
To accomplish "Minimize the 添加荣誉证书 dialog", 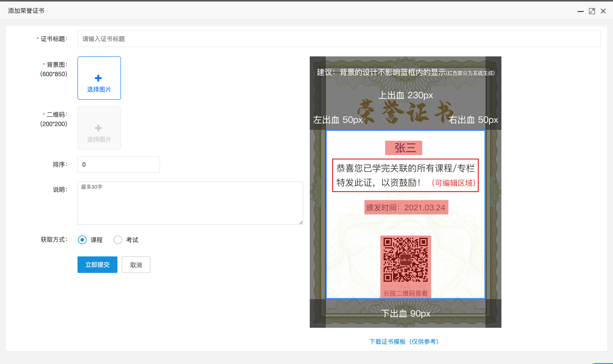I will 581,11.
